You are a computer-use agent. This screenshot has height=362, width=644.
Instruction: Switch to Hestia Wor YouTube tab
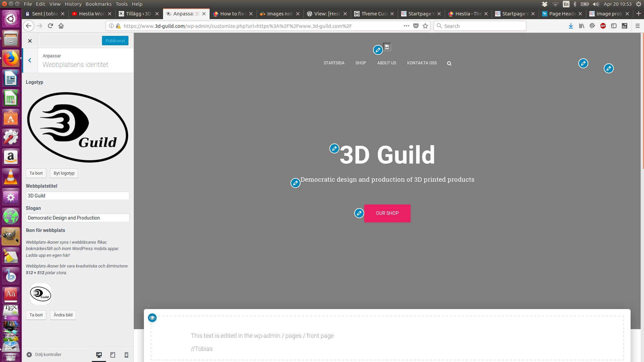(92, 14)
